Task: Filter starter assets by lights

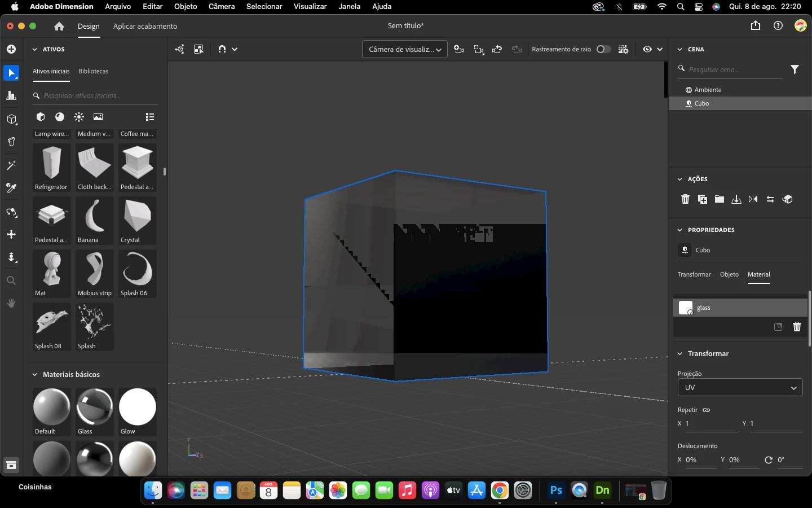Action: (x=79, y=117)
